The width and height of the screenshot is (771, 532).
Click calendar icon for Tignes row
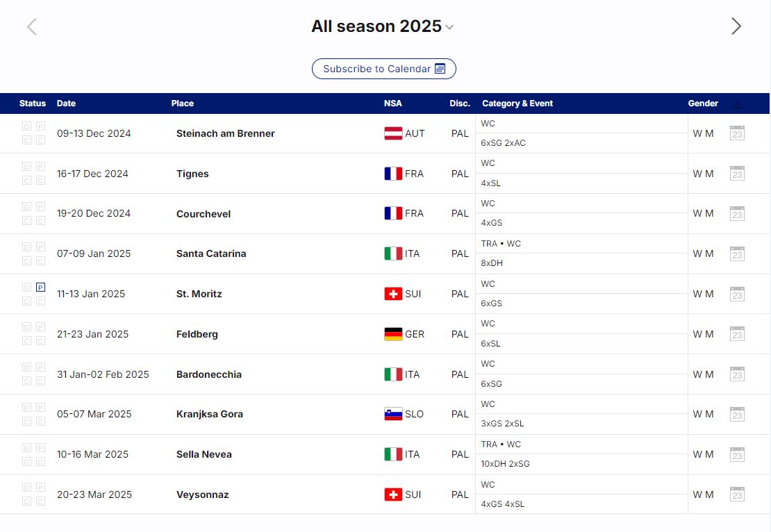click(x=737, y=174)
